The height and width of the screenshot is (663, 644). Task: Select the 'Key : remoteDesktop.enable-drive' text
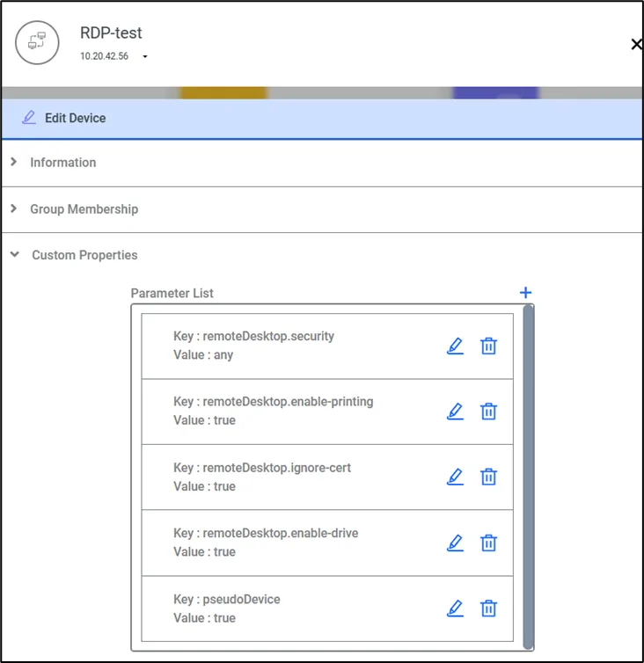(266, 533)
